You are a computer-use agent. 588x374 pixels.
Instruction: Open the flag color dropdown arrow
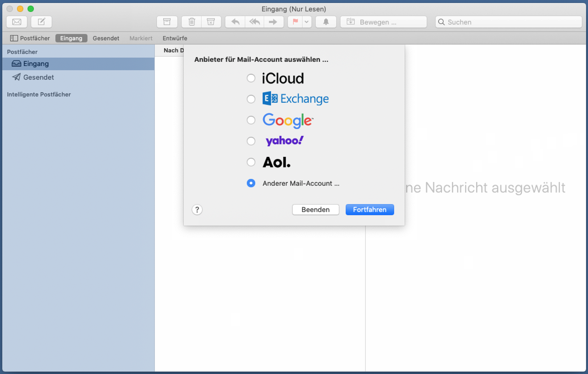(307, 22)
